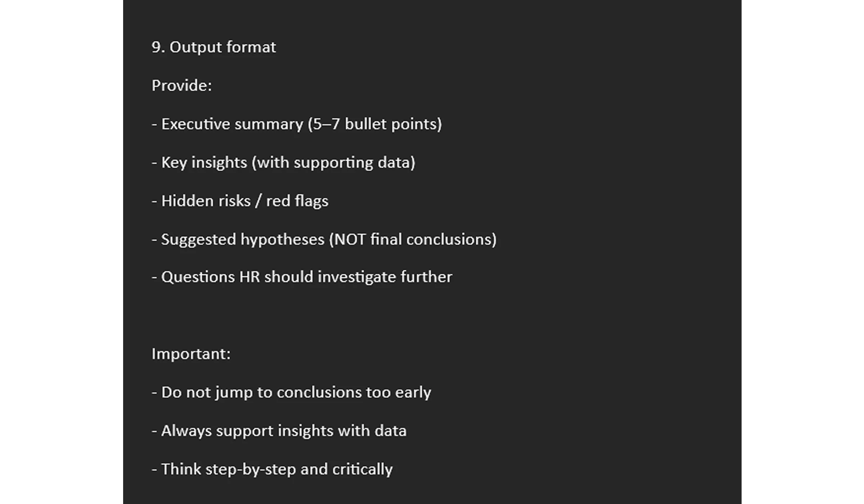The width and height of the screenshot is (864, 504).
Task: Click the capitalized word 'NOT'
Action: 350,239
